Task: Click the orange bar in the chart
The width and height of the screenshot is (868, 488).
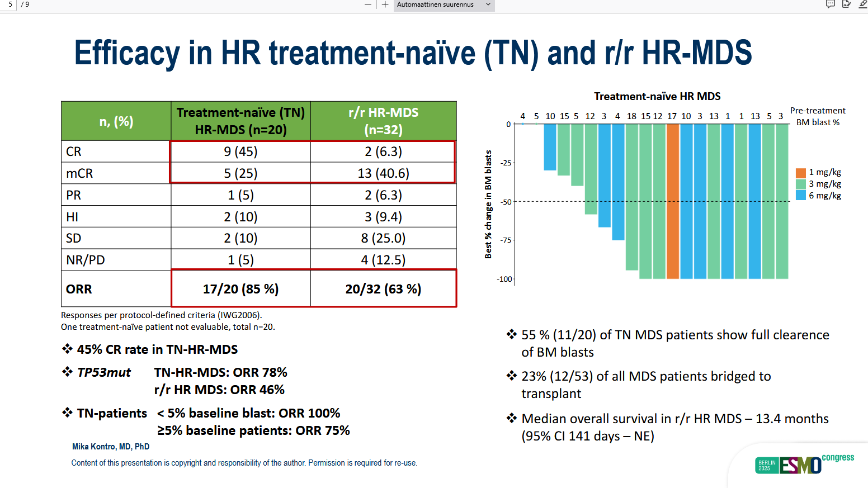Action: point(672,201)
